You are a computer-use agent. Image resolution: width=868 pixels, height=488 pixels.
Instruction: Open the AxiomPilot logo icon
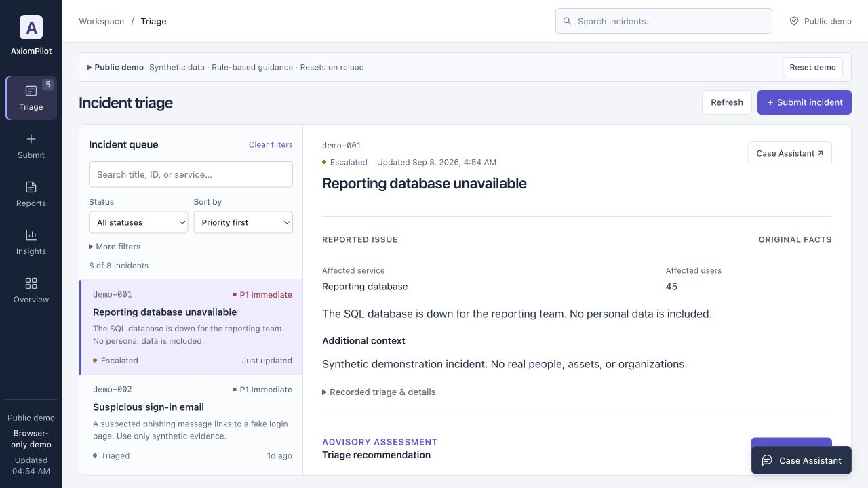click(x=31, y=27)
